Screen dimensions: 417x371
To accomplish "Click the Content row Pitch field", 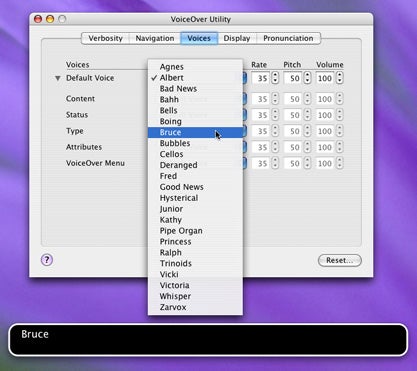I will 293,99.
